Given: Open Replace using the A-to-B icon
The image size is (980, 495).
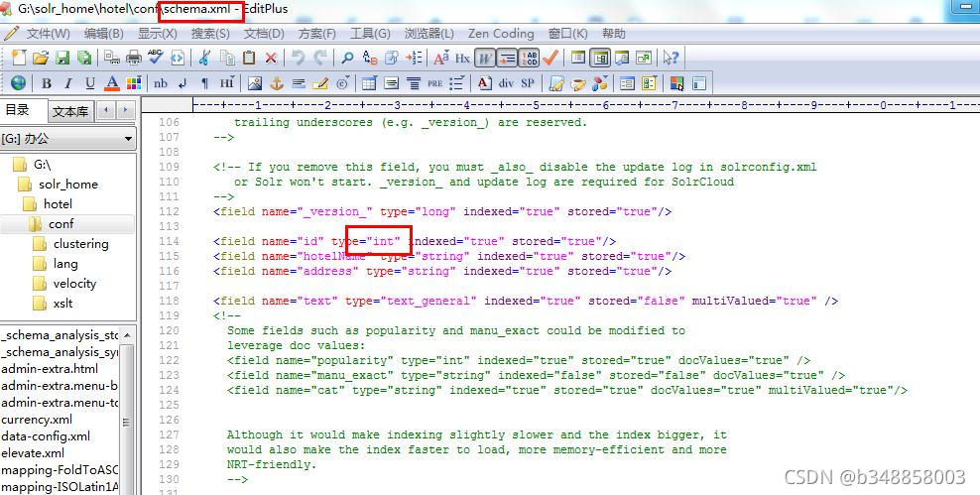Looking at the screenshot, I should [369, 58].
